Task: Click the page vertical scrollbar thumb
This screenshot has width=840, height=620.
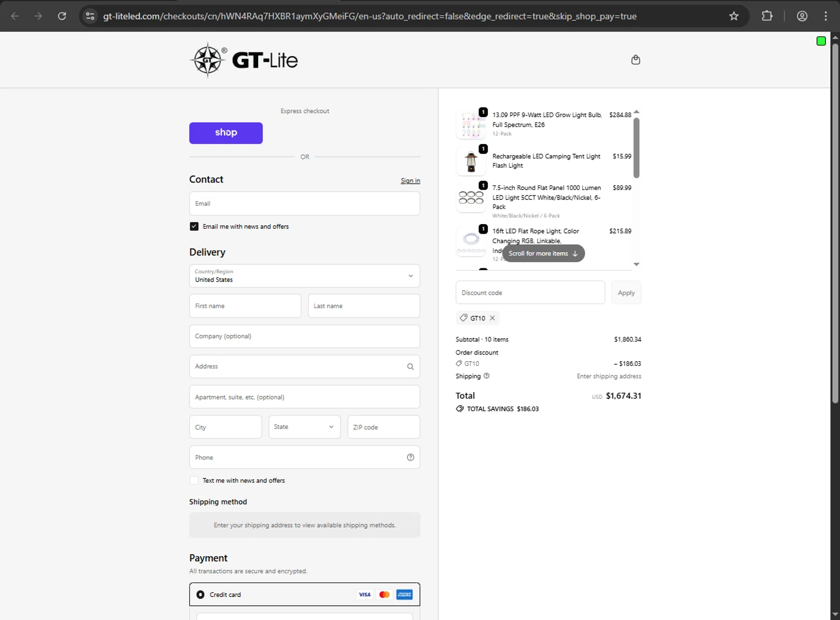Action: pyautogui.click(x=835, y=223)
